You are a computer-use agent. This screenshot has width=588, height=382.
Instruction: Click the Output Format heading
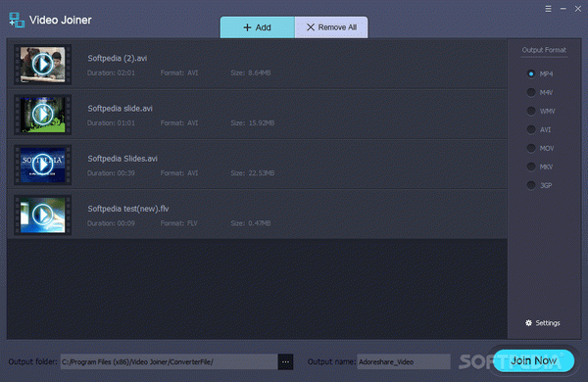[544, 50]
